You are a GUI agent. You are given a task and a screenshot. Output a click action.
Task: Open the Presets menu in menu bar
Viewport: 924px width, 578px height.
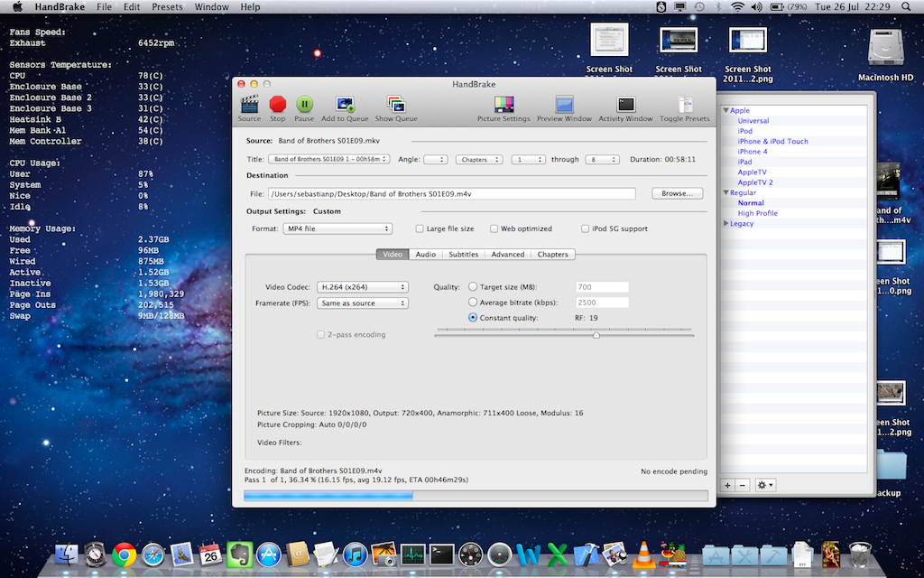pyautogui.click(x=167, y=7)
